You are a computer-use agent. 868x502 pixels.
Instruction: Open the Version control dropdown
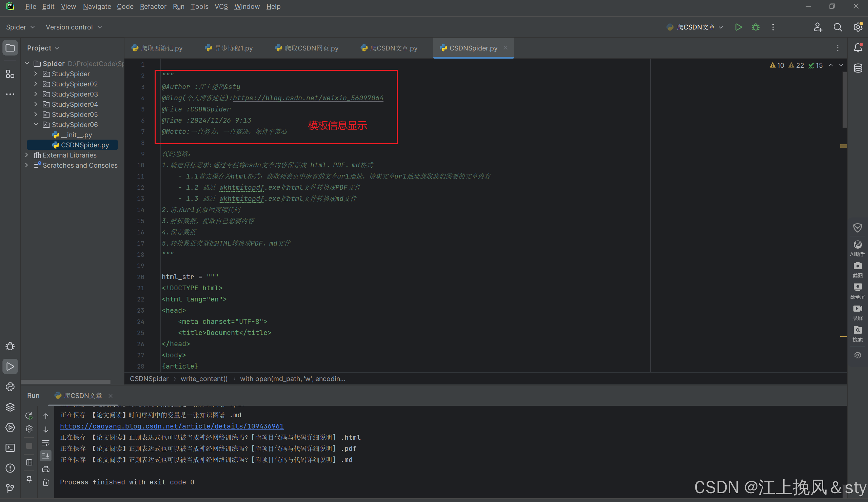tap(74, 27)
